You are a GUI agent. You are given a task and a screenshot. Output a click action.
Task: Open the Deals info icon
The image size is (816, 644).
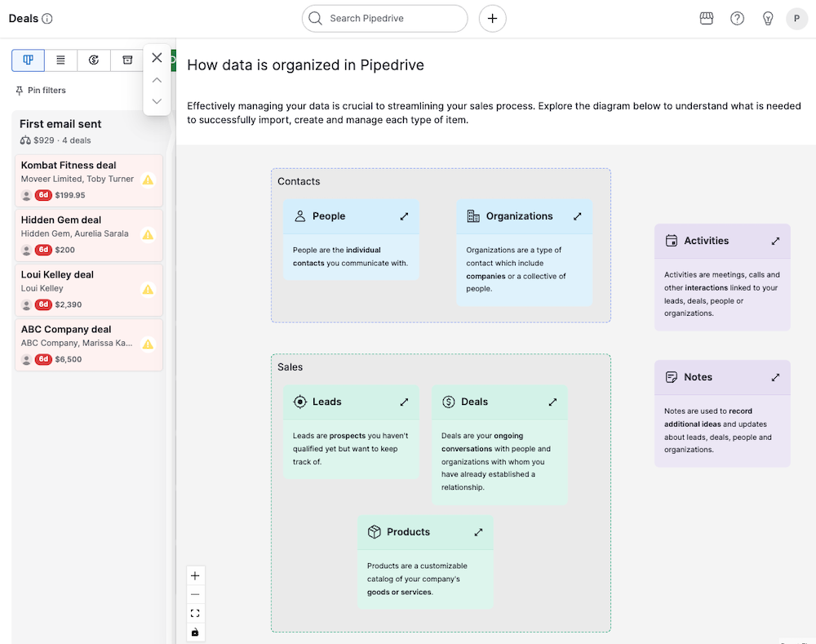47,19
